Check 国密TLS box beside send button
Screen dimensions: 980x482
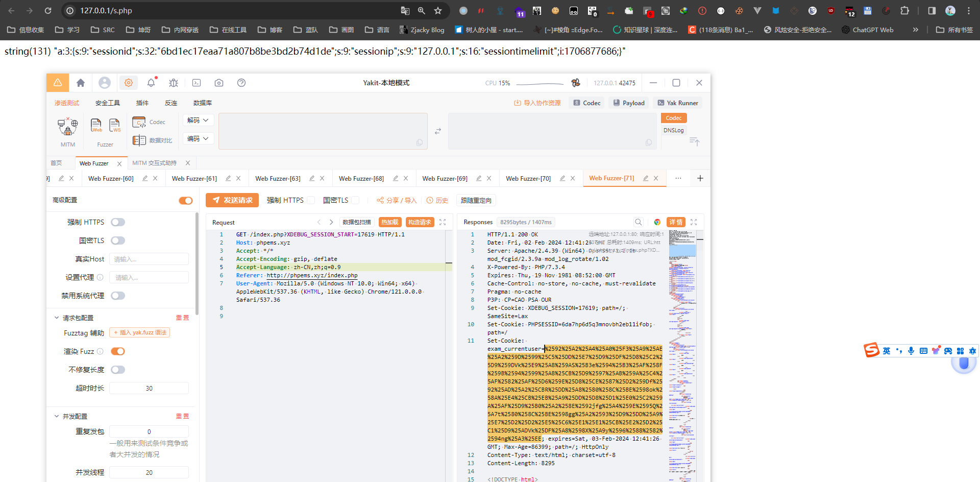(x=355, y=200)
